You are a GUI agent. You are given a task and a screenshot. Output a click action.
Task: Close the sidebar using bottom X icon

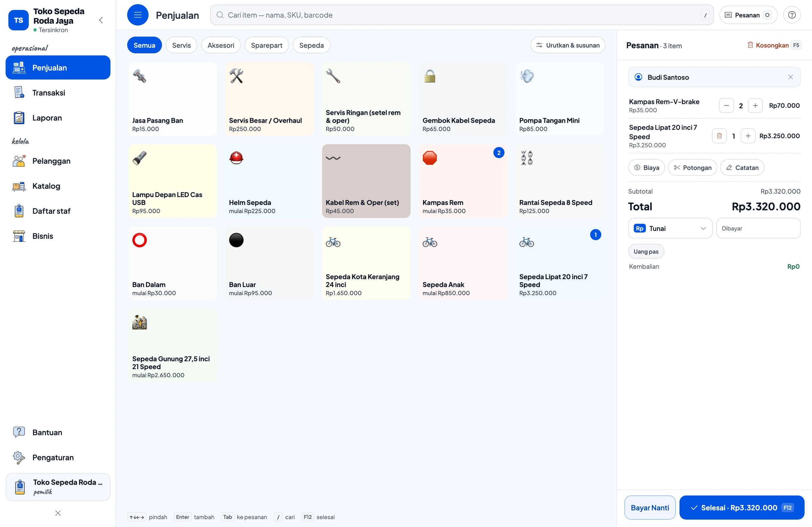pyautogui.click(x=58, y=513)
